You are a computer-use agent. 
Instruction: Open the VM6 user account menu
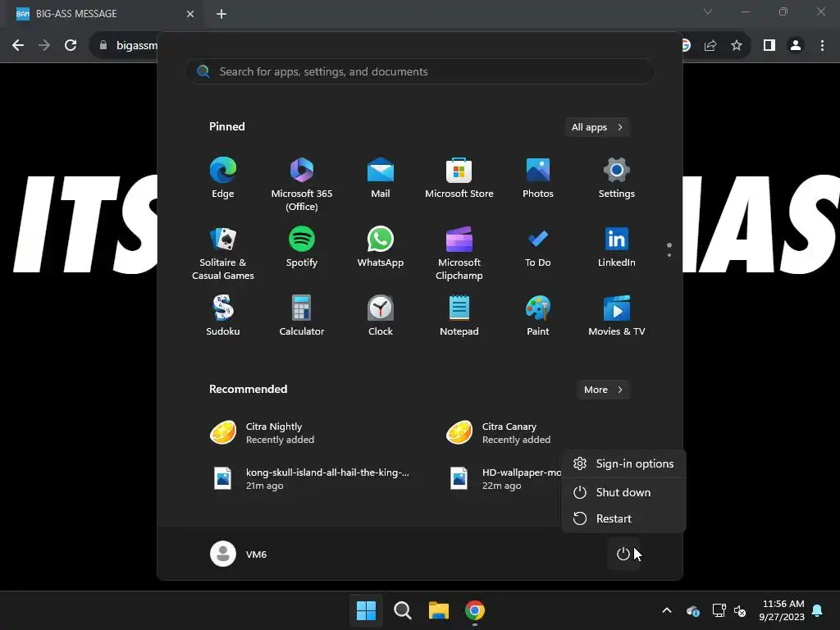coord(239,554)
